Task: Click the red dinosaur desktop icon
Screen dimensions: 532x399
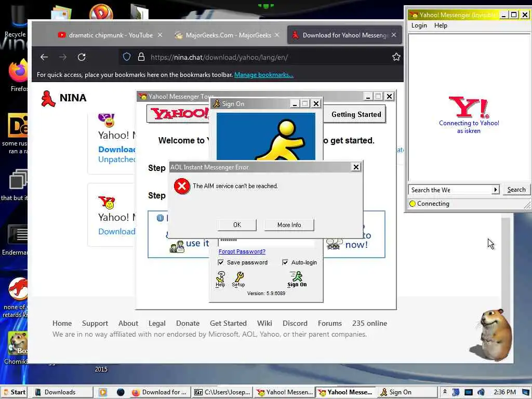Action: (17, 289)
